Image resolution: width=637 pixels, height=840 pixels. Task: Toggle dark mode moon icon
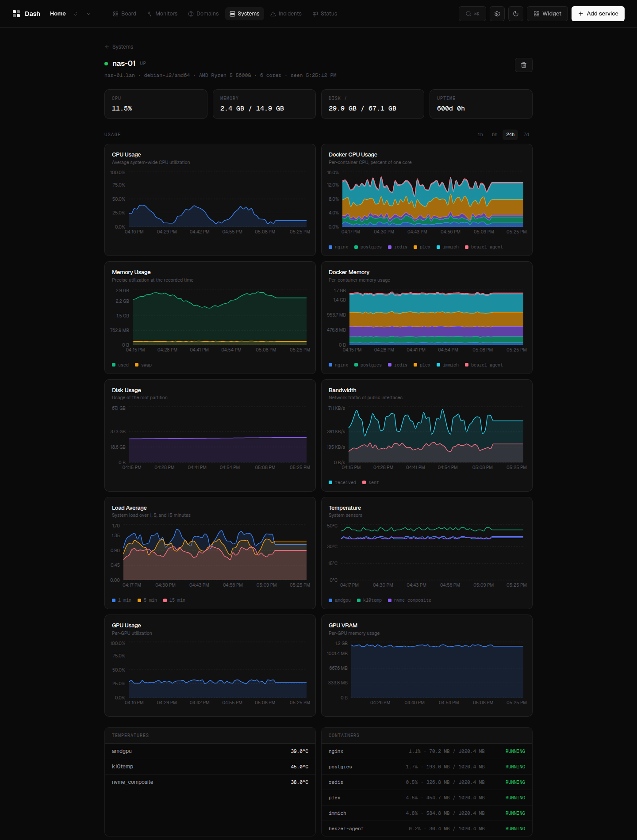516,14
